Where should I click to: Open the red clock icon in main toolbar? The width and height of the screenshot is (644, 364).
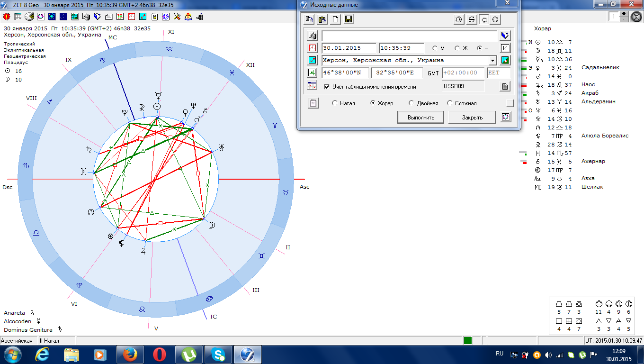pos(132,17)
